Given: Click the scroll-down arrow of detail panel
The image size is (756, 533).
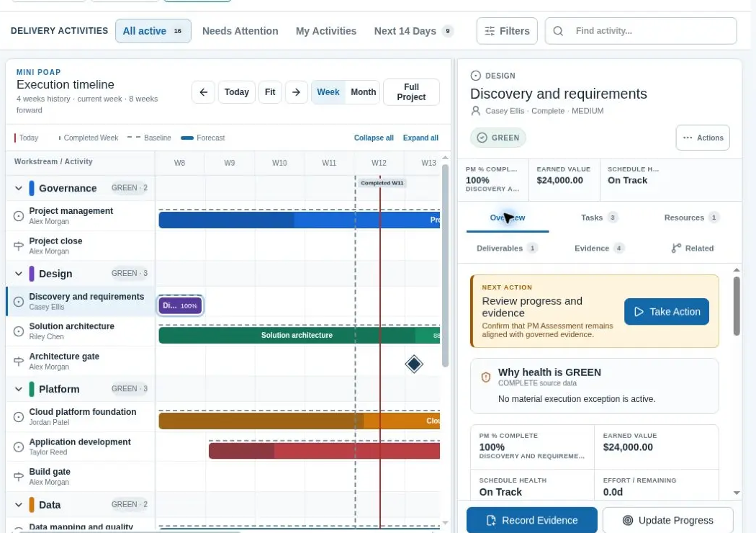Looking at the screenshot, I should (x=737, y=493).
